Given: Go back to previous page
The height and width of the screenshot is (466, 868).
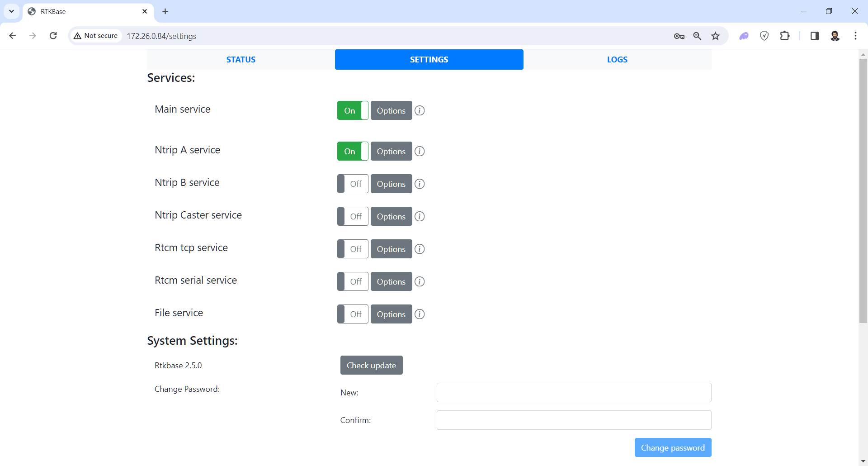Looking at the screenshot, I should (13, 36).
